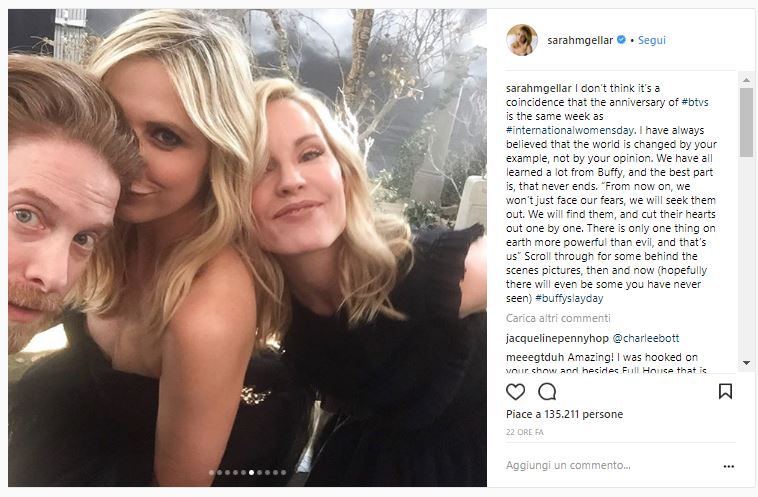Click the blue verified badge
Image resolution: width=758 pixels, height=497 pixels.
[x=621, y=40]
